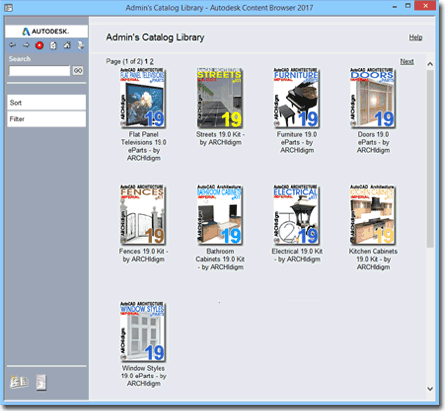
Task: Click the Autodesk logo banner
Action: coord(46,31)
